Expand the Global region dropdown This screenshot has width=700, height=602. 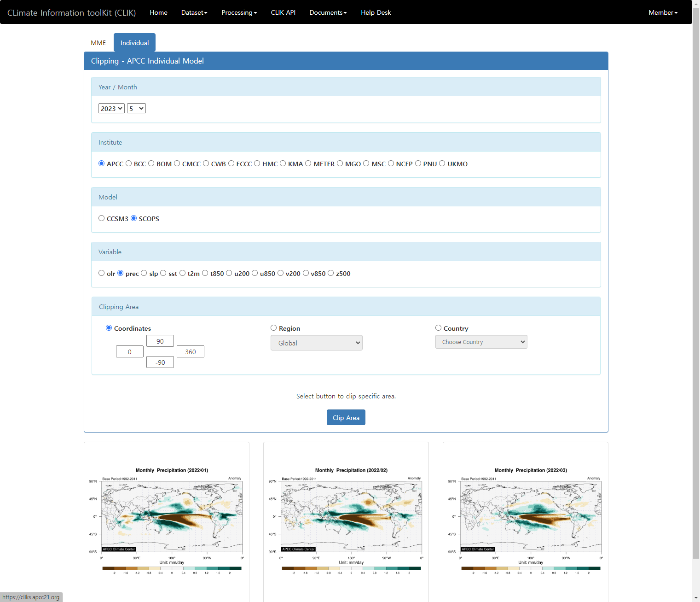click(316, 343)
